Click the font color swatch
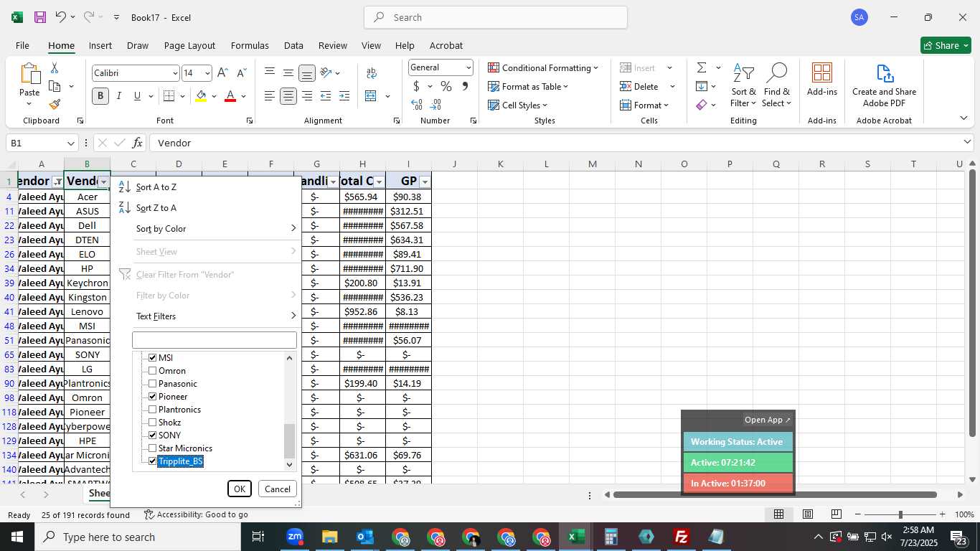 (x=230, y=96)
